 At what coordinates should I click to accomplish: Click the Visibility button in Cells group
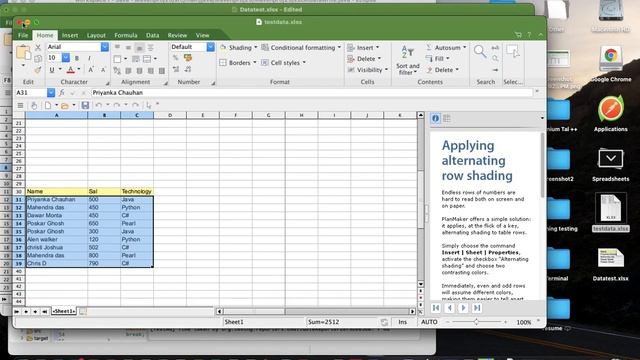coord(368,70)
